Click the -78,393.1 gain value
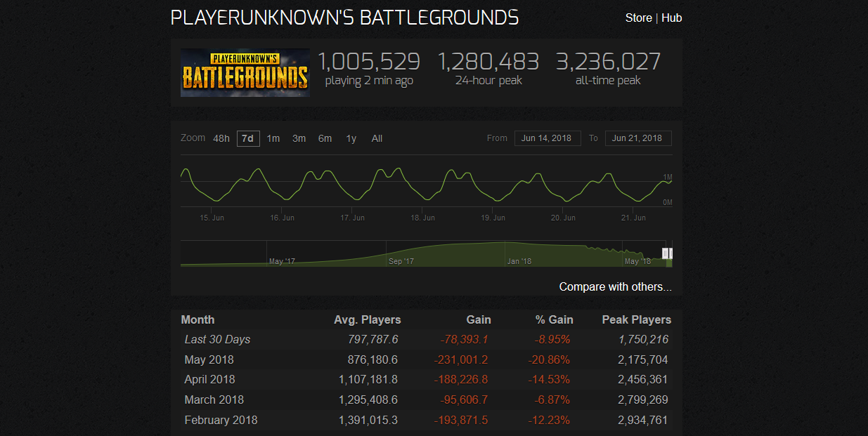Image resolution: width=868 pixels, height=436 pixels. click(x=464, y=339)
